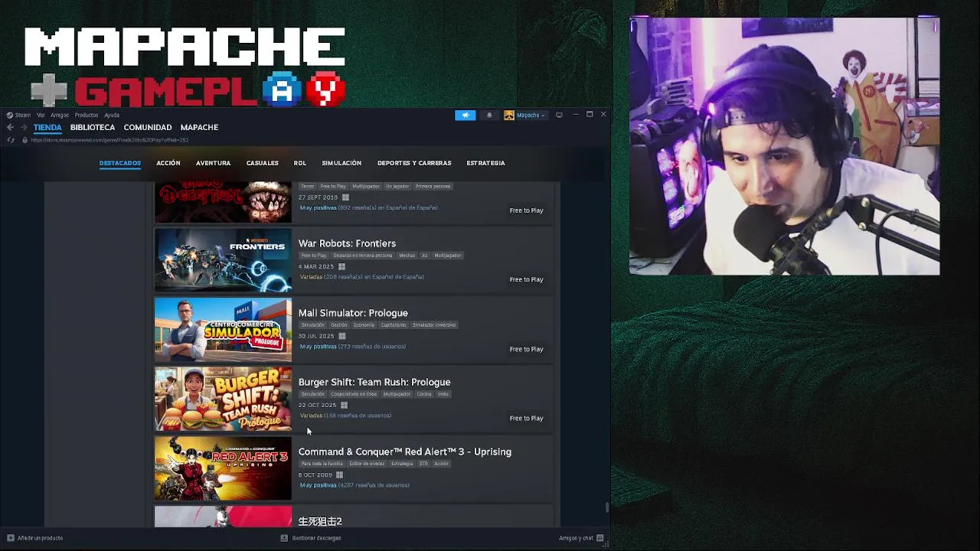The height and width of the screenshot is (551, 980).
Task: Open the blue announcements megaphone button
Action: pyautogui.click(x=465, y=115)
